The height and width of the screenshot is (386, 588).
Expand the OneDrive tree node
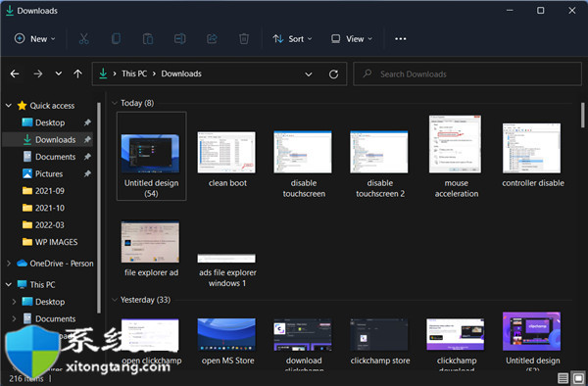pos(9,264)
